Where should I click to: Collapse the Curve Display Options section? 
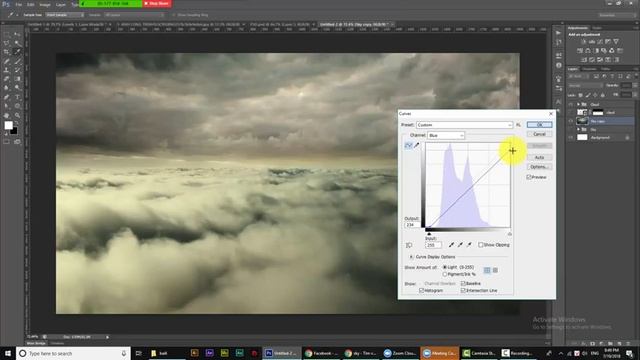411,257
